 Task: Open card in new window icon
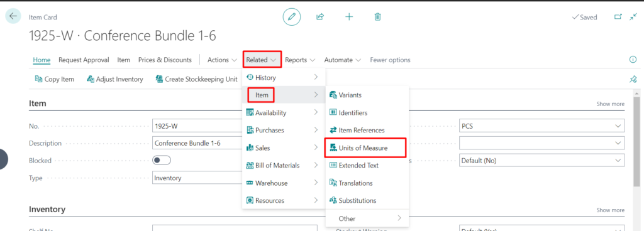[618, 17]
